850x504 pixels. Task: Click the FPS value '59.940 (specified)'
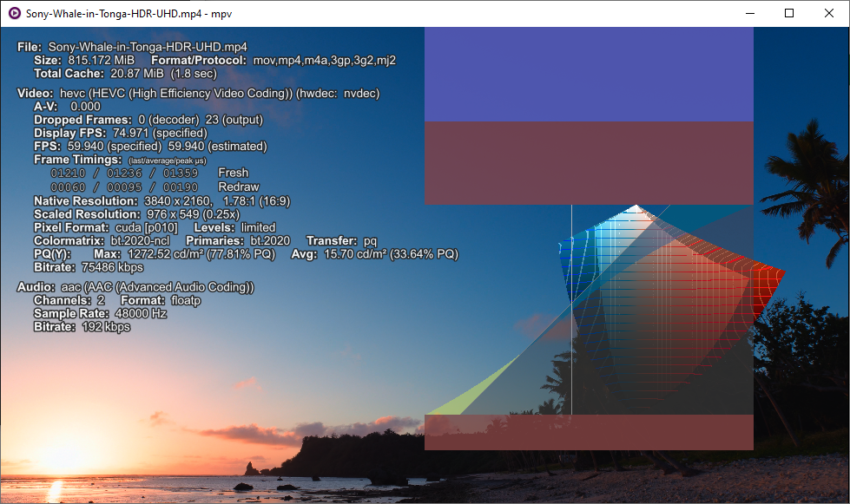(x=115, y=146)
